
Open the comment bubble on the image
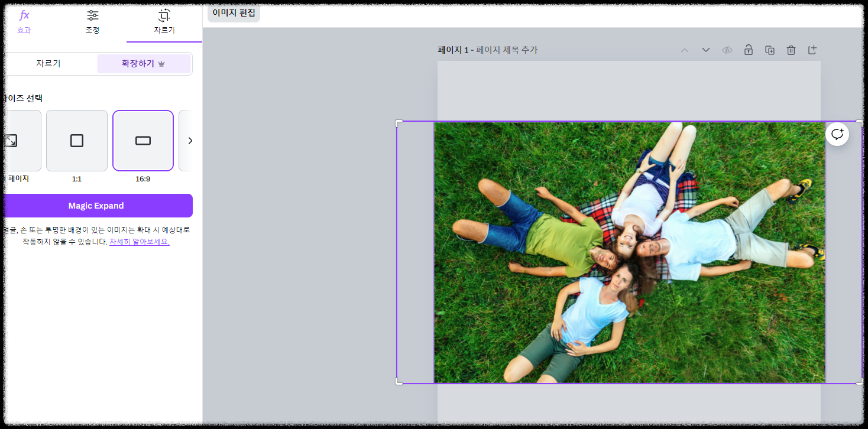point(837,134)
